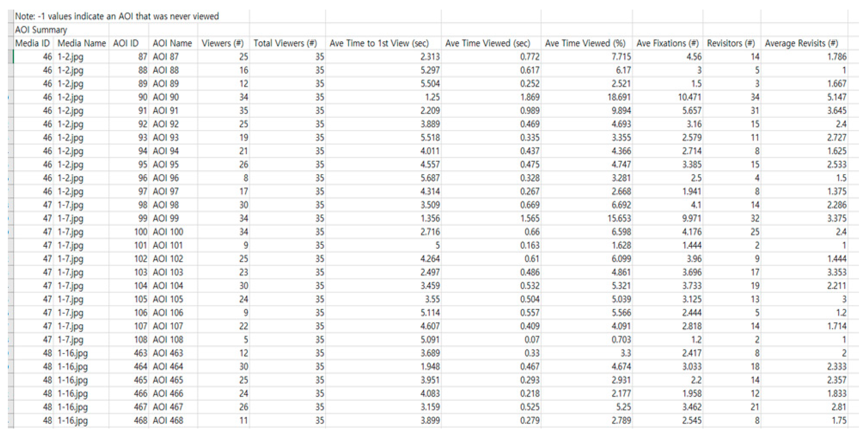Select the AOI 468 name cell
This screenshot has width=868, height=437.
pyautogui.click(x=168, y=420)
